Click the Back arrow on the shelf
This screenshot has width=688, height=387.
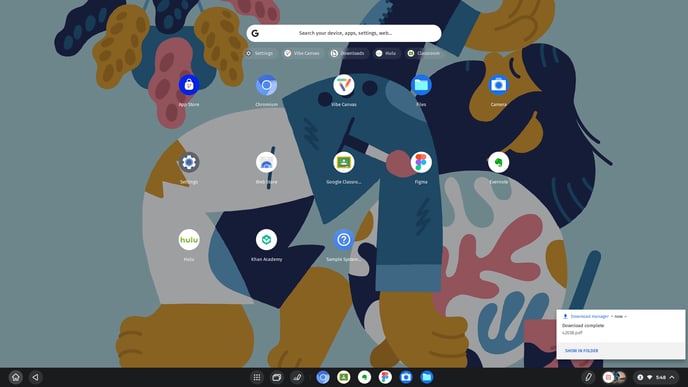[x=36, y=377]
